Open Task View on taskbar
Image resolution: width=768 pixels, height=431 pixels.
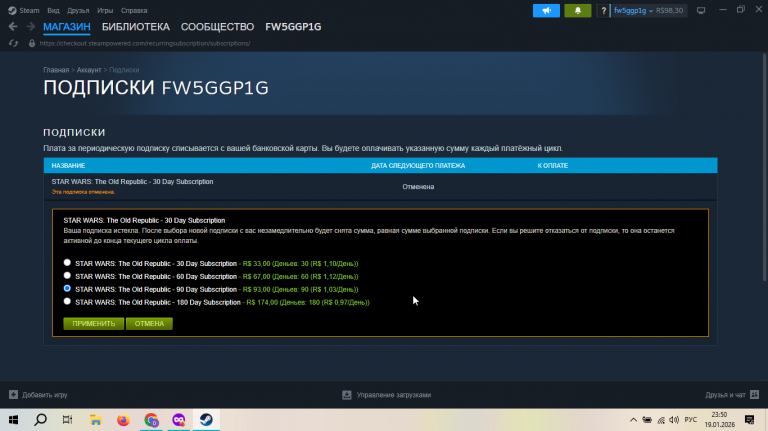coord(68,420)
